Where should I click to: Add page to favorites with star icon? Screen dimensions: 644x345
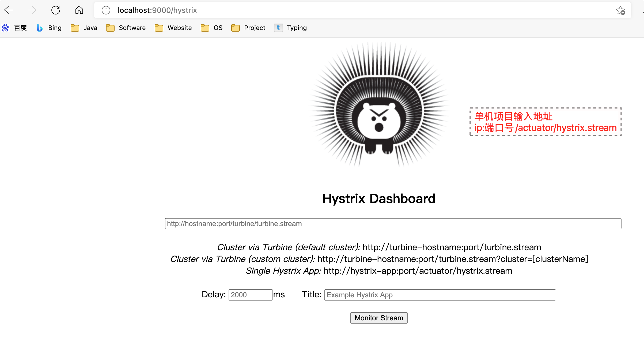pyautogui.click(x=620, y=10)
